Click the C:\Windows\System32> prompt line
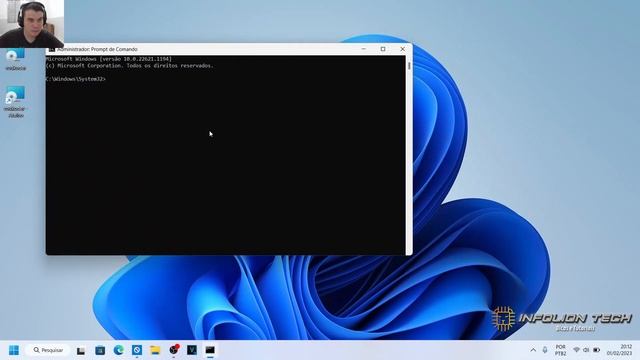 point(76,79)
